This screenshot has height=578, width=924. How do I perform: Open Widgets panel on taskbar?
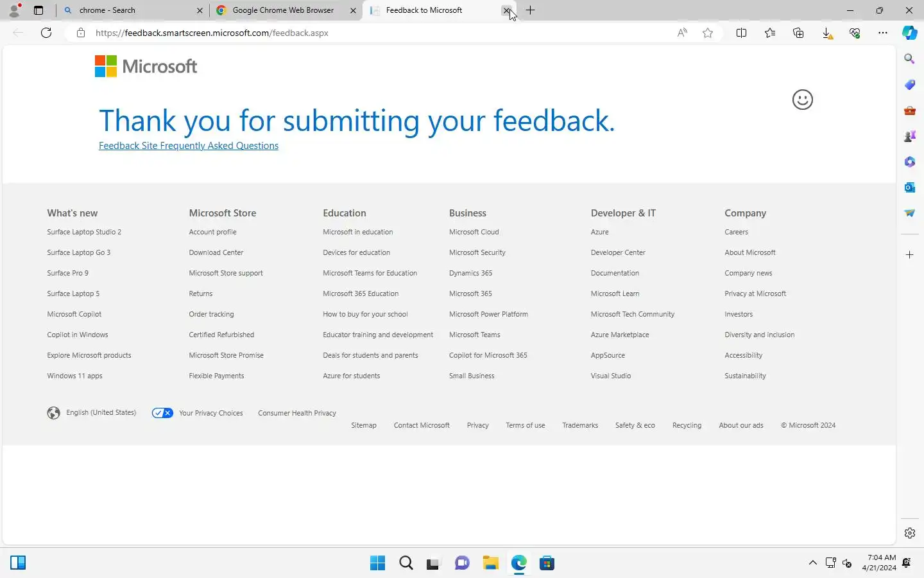tap(18, 563)
